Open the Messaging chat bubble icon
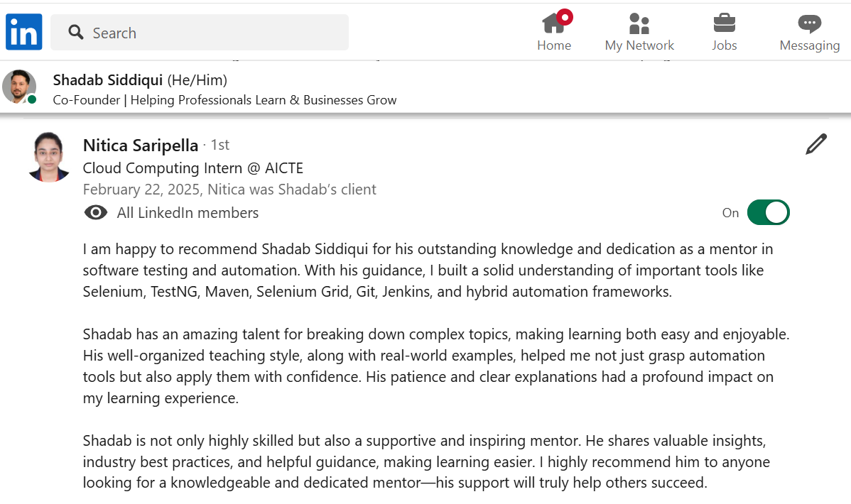Viewport: 851px width, 504px height. point(809,23)
